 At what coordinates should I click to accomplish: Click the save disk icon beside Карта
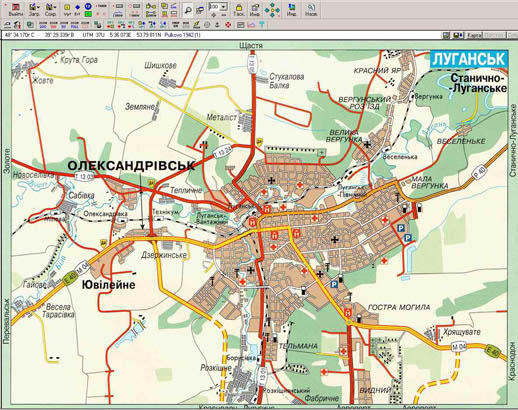coord(458,35)
